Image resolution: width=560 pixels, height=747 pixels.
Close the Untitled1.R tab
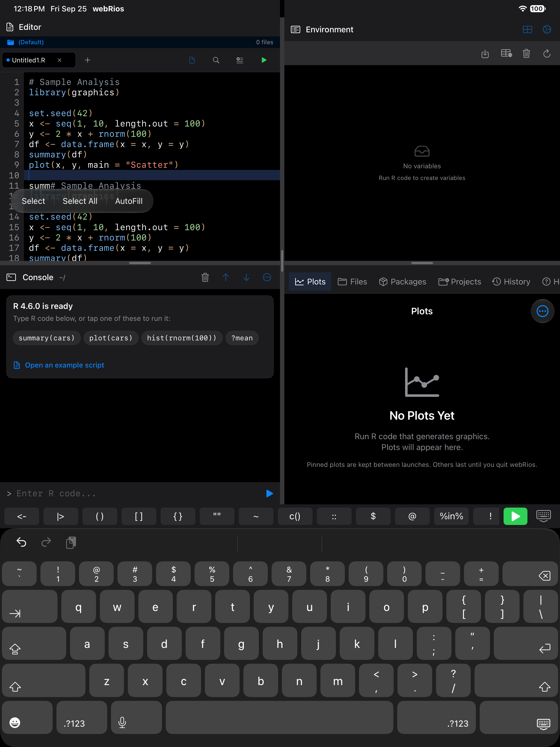click(x=59, y=60)
